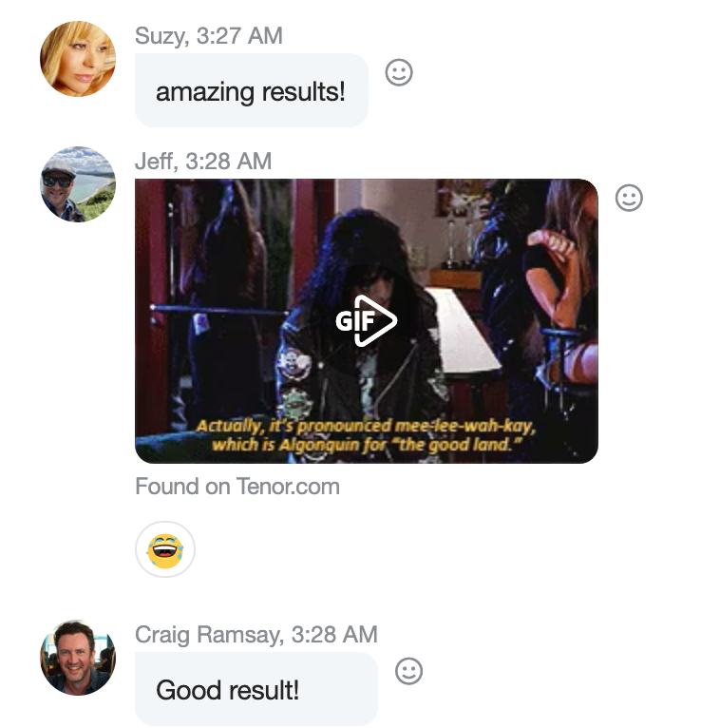Play the GIF using the center play icon

point(367,320)
